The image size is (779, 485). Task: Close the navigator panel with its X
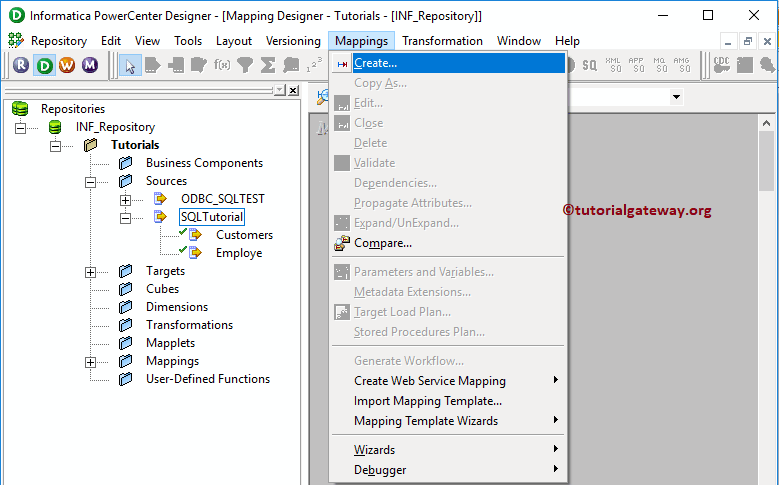click(x=294, y=90)
